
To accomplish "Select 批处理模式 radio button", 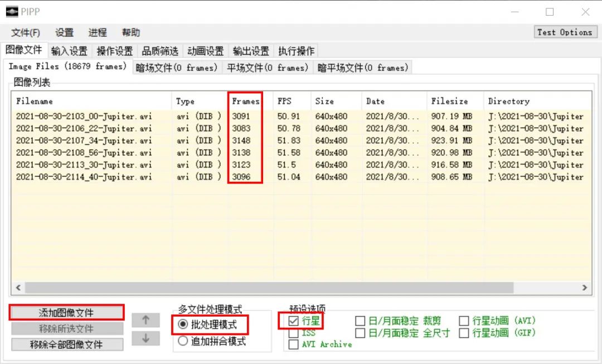I will (183, 324).
